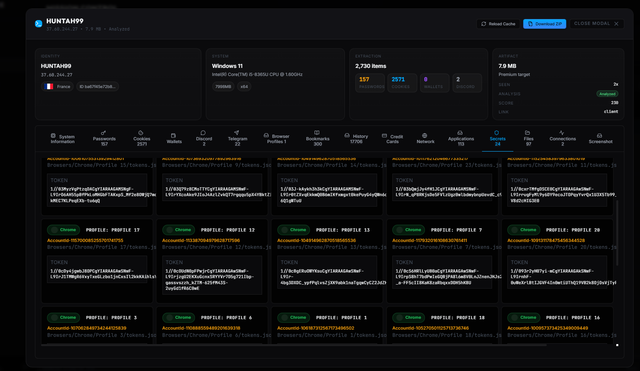640x371 pixels.
Task: Click the path Browsers/Chrome/Profile 15/tokens
Action: (x=101, y=165)
